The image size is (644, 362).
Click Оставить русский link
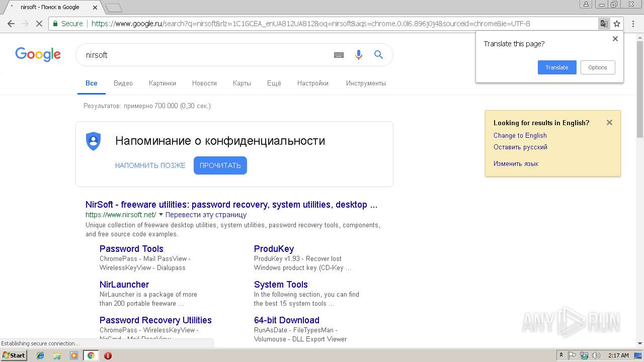pyautogui.click(x=520, y=147)
